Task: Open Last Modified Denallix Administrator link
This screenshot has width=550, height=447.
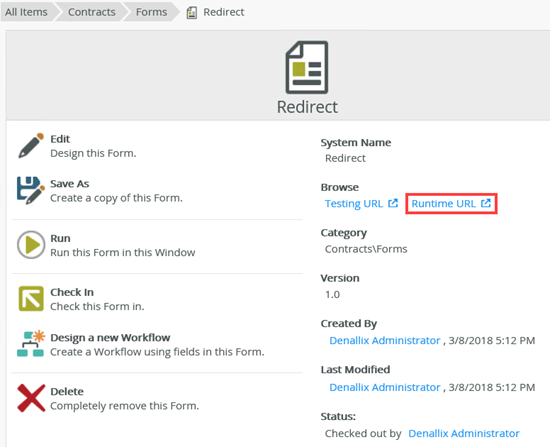Action: 385,387
